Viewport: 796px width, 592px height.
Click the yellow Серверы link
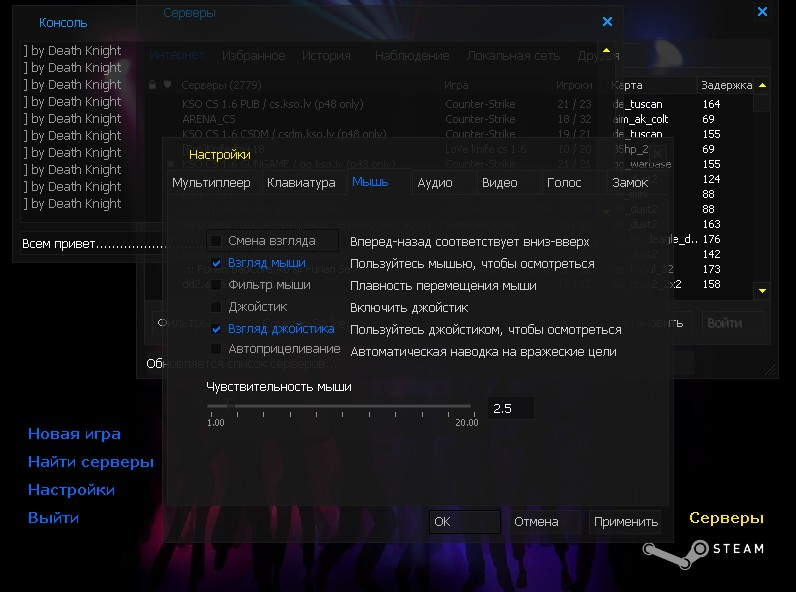[x=726, y=518]
